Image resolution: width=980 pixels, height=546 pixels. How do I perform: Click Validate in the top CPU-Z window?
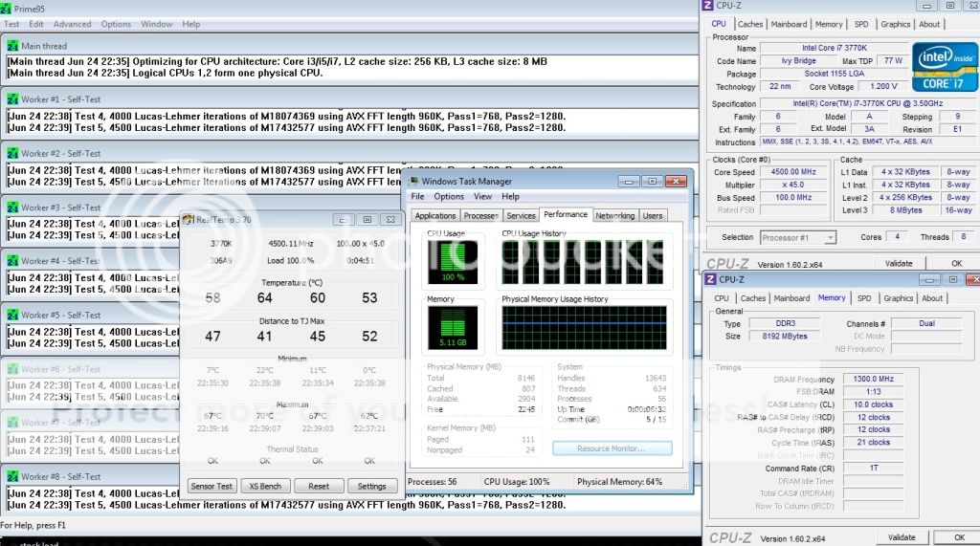click(898, 263)
